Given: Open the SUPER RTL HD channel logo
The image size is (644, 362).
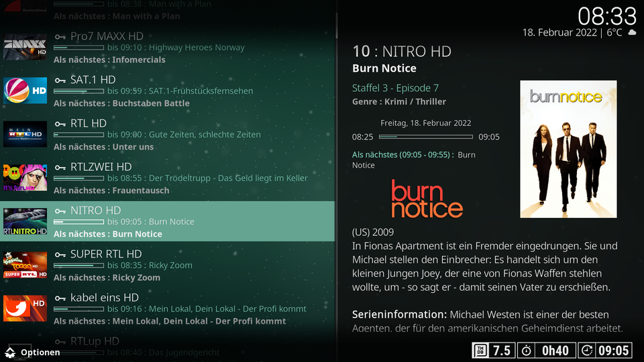Looking at the screenshot, I should click(25, 265).
